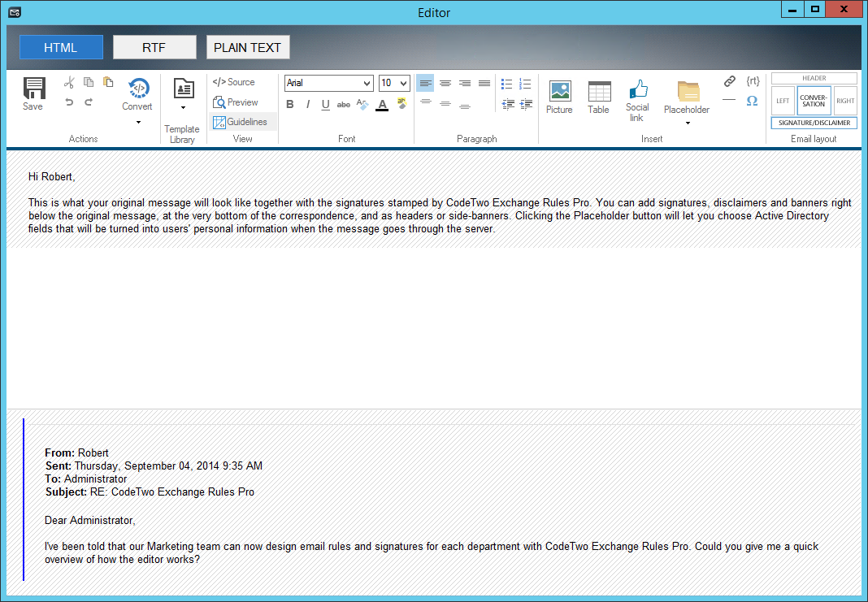868x602 pixels.
Task: Click the Placeholder folder icon
Action: tap(688, 91)
